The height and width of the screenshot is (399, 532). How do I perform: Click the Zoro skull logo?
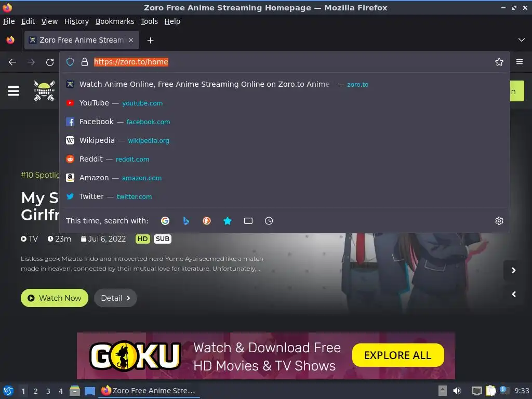coord(44,90)
